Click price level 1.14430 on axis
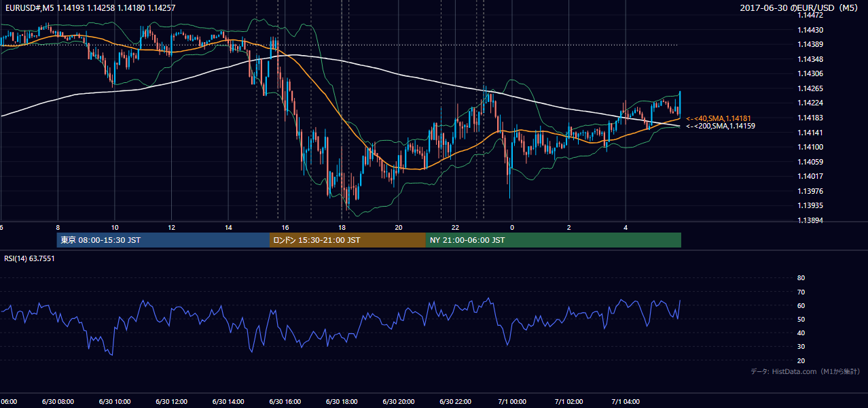Viewport: 868px width, 408px height. [810, 30]
